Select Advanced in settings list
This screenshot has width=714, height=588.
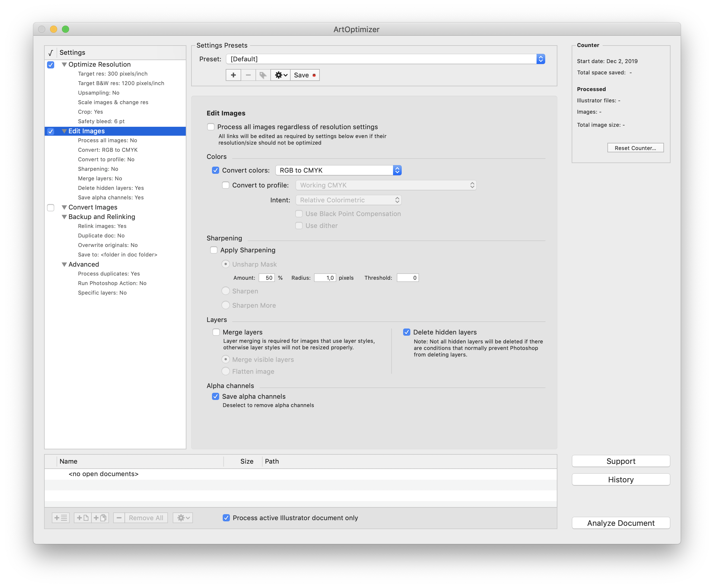pyautogui.click(x=84, y=264)
